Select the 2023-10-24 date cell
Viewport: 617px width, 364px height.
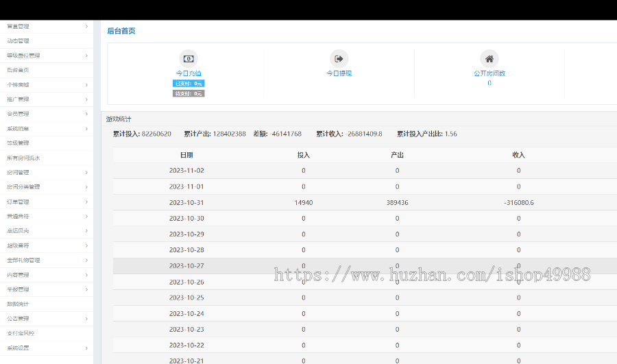186,314
